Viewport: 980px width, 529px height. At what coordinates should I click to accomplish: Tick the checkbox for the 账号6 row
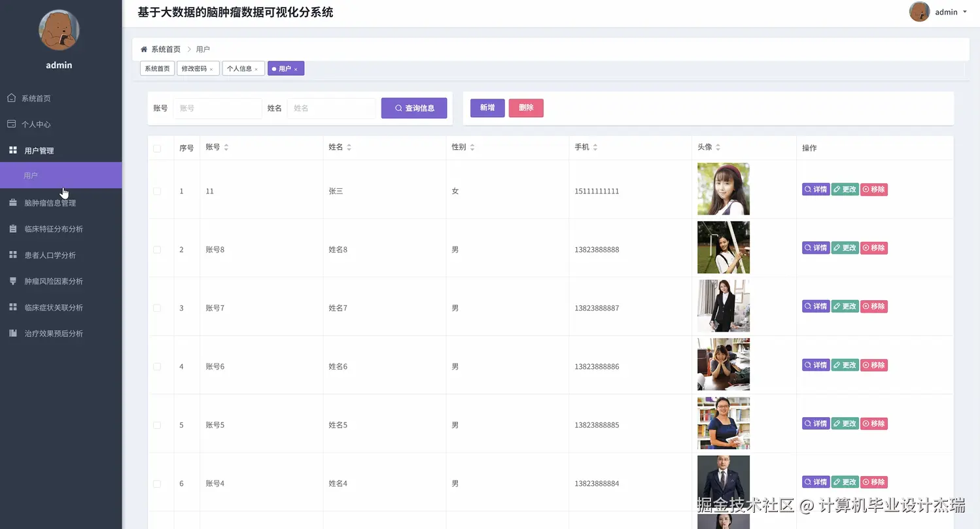click(157, 367)
